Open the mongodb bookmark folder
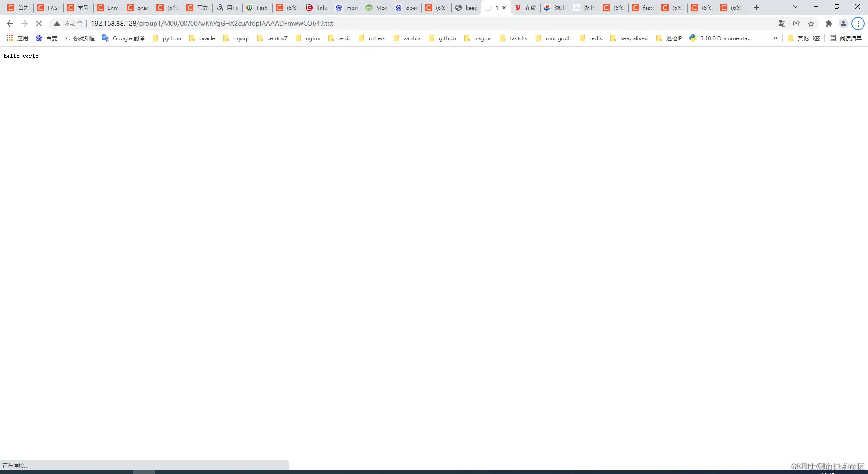 point(553,38)
